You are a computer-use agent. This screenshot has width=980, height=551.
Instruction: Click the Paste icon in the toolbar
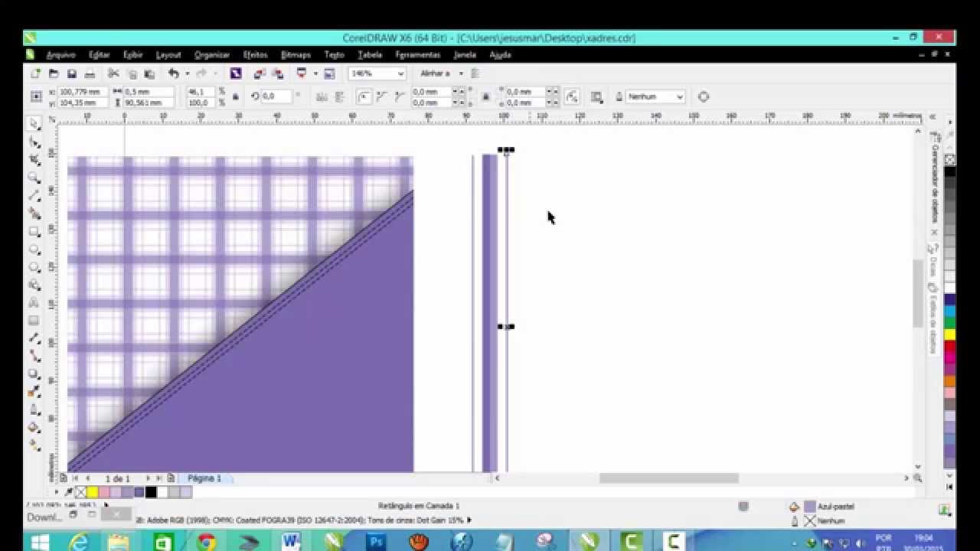pos(149,73)
